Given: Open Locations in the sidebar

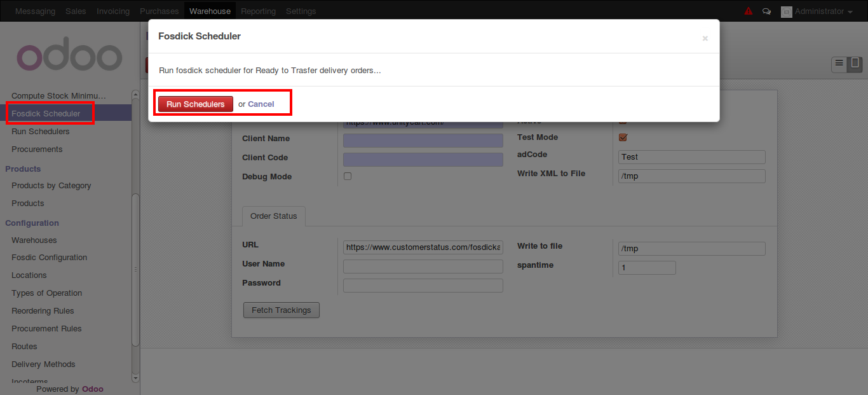Looking at the screenshot, I should tap(29, 275).
